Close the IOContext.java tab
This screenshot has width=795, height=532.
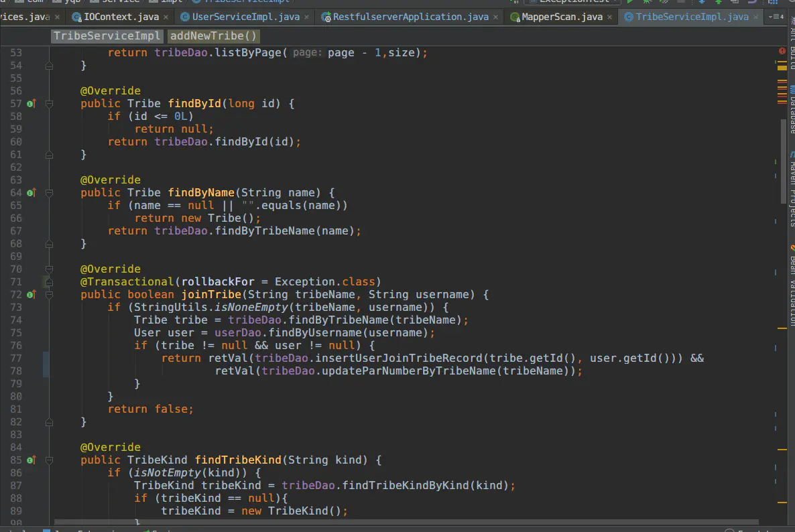(166, 17)
